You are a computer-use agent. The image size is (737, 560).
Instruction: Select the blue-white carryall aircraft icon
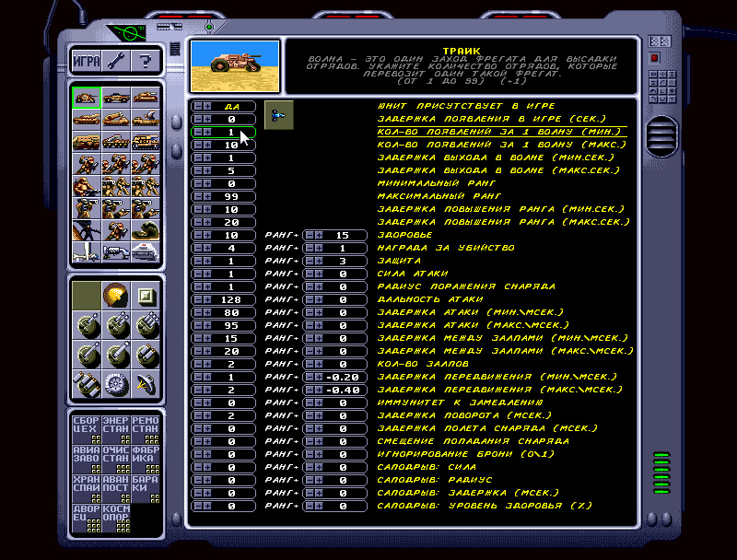(x=116, y=252)
